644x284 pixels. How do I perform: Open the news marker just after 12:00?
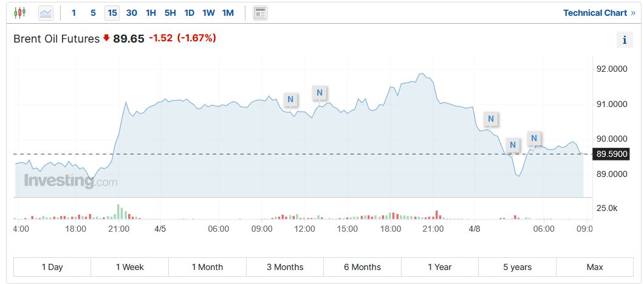320,92
